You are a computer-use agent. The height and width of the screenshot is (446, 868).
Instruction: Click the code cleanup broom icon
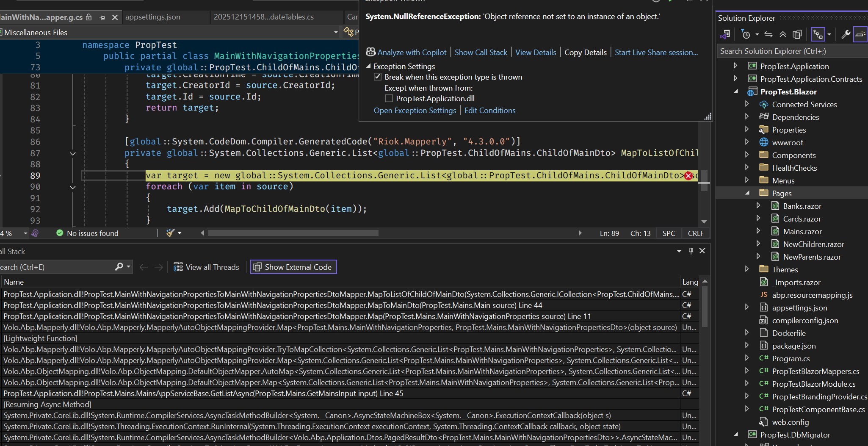point(170,233)
